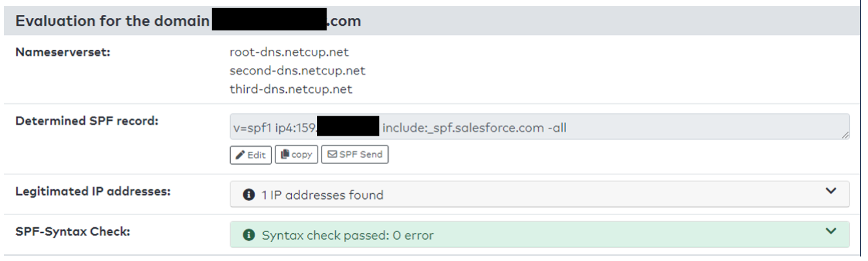Image resolution: width=868 pixels, height=261 pixels.
Task: Click the SPF record field resize handle
Action: (x=845, y=136)
